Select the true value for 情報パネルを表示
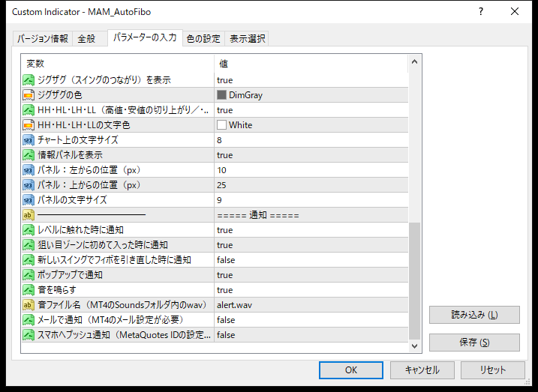 (x=311, y=155)
